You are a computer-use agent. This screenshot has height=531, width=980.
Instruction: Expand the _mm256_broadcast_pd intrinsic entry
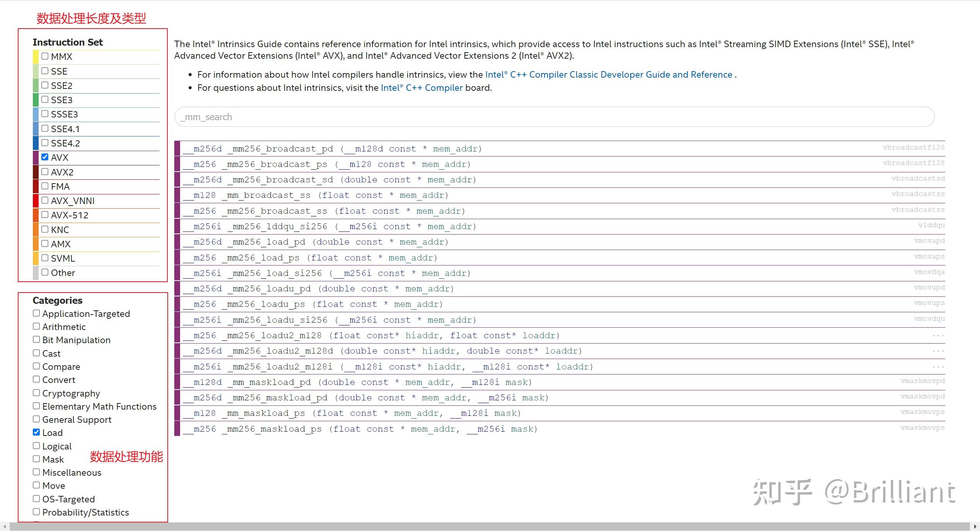pyautogui.click(x=560, y=149)
